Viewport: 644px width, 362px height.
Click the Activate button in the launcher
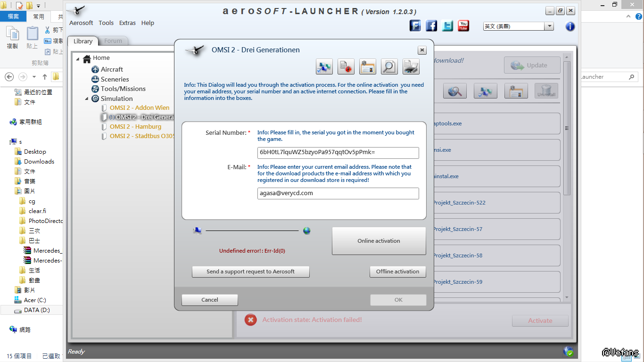click(540, 321)
